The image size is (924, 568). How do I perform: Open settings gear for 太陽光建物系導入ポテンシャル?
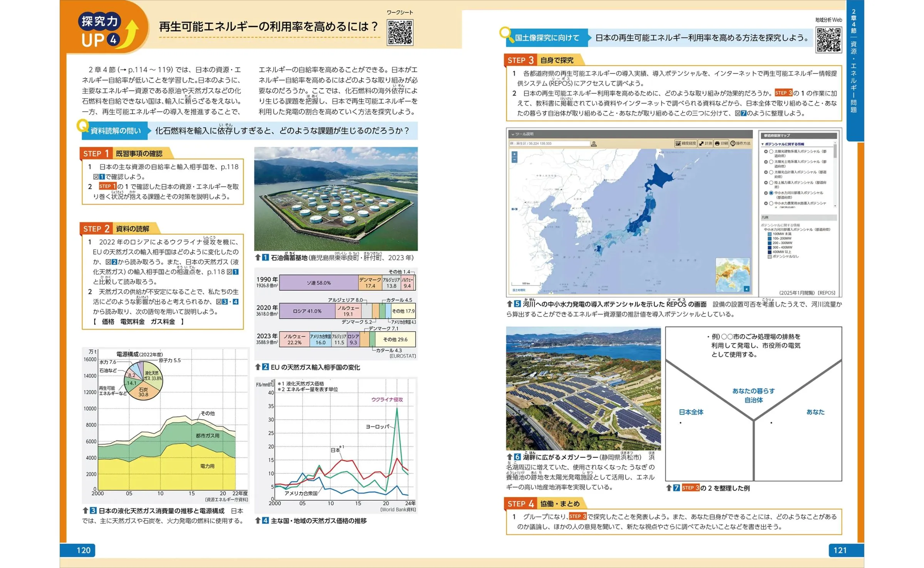766,151
